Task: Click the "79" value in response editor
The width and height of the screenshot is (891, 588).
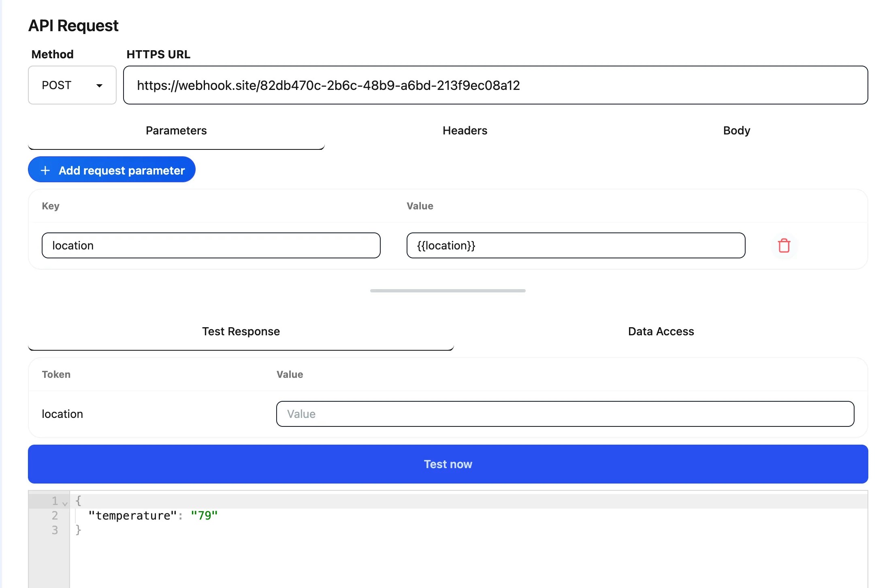Action: pyautogui.click(x=204, y=516)
